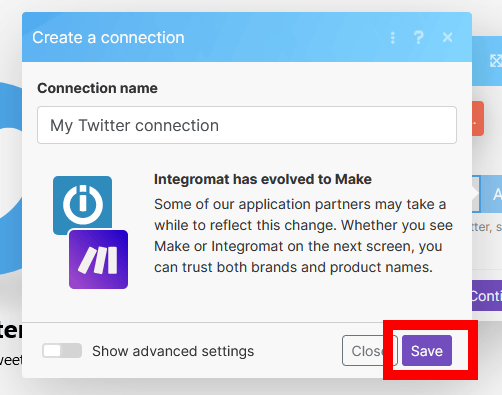
Task: Click the question mark help icon
Action: (x=419, y=38)
